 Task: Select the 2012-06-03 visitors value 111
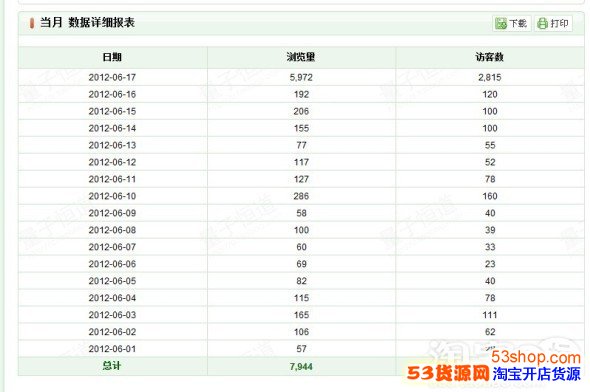(x=490, y=315)
